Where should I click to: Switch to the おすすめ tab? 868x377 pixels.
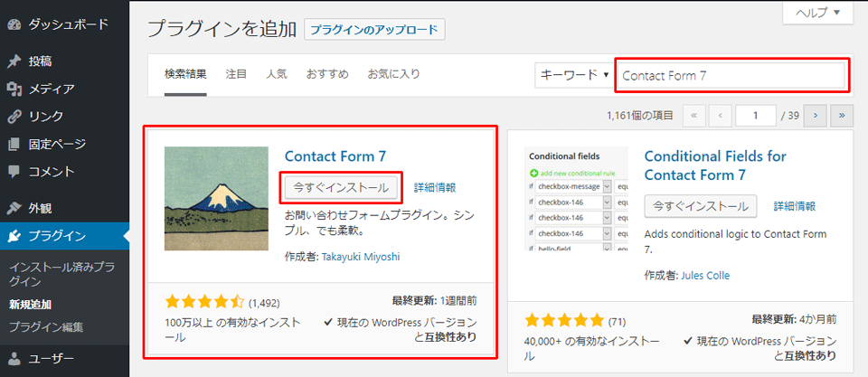click(327, 74)
